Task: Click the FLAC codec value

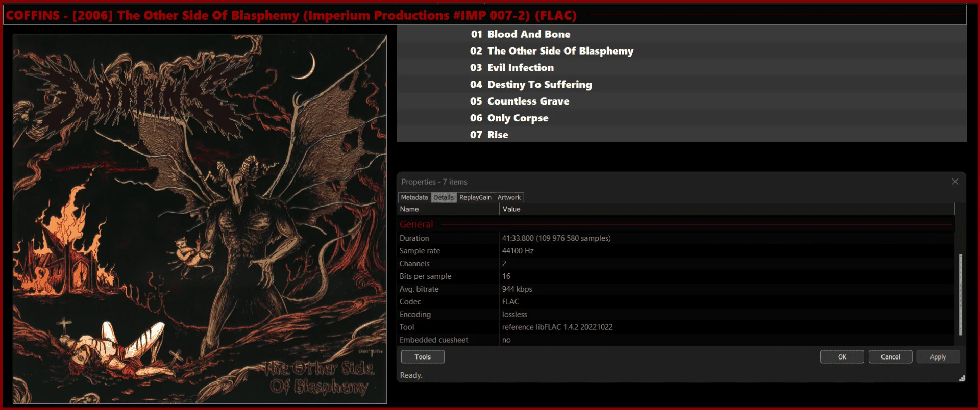Action: 510,302
